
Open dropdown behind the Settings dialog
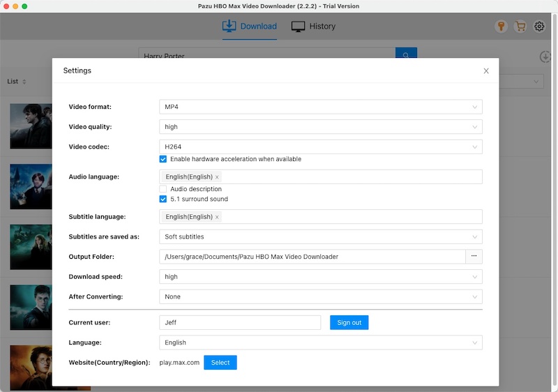pyautogui.click(x=522, y=82)
